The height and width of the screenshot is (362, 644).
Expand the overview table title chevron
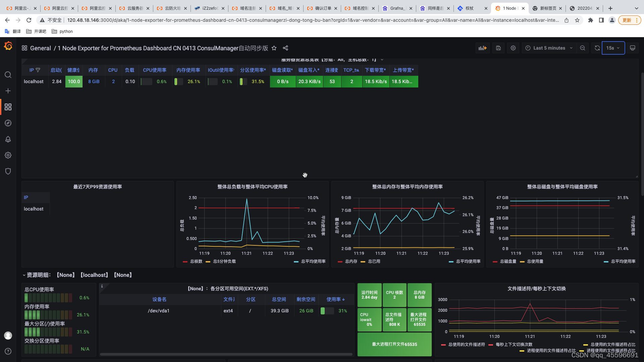tap(382, 60)
